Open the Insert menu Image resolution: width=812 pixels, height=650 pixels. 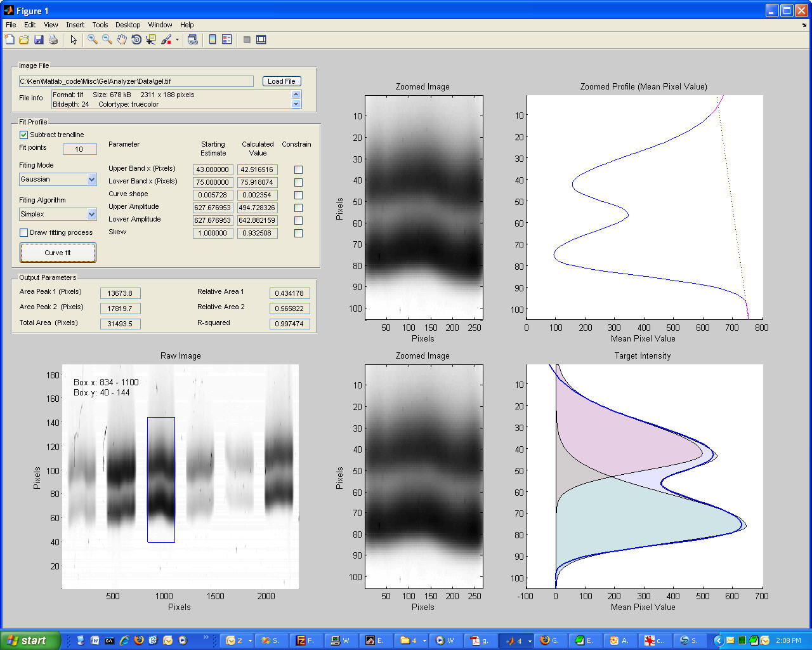click(x=75, y=25)
